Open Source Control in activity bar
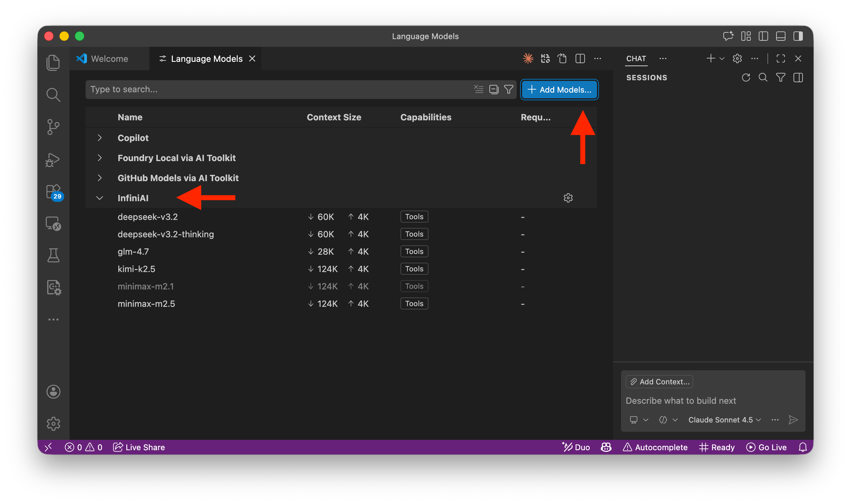This screenshot has height=504, width=851. click(53, 127)
